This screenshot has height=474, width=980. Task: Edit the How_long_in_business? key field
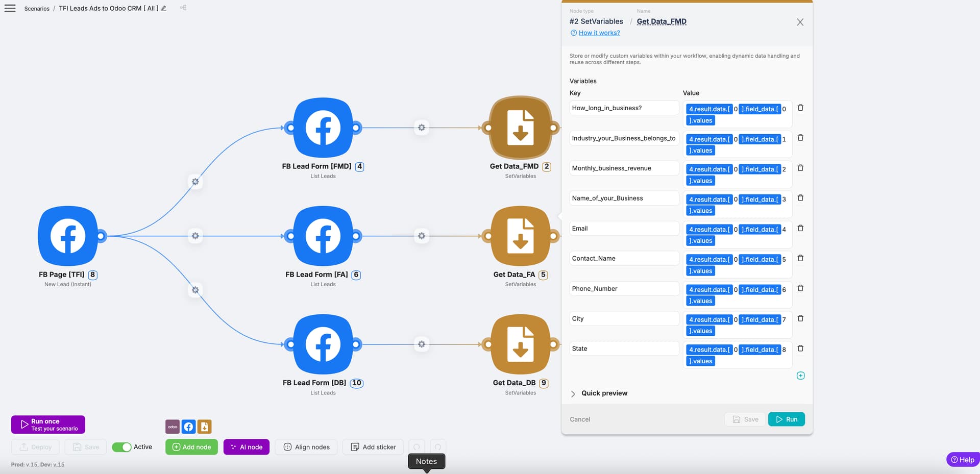pyautogui.click(x=624, y=108)
